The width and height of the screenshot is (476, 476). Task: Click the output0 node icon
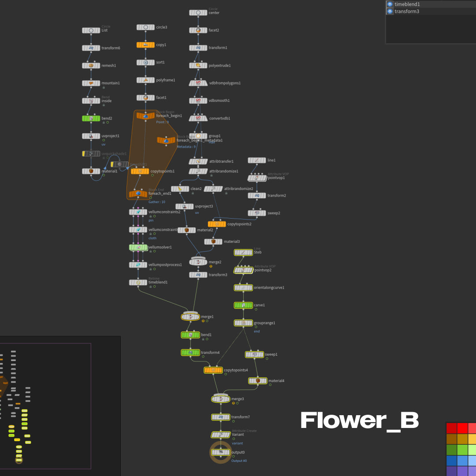coord(220,452)
